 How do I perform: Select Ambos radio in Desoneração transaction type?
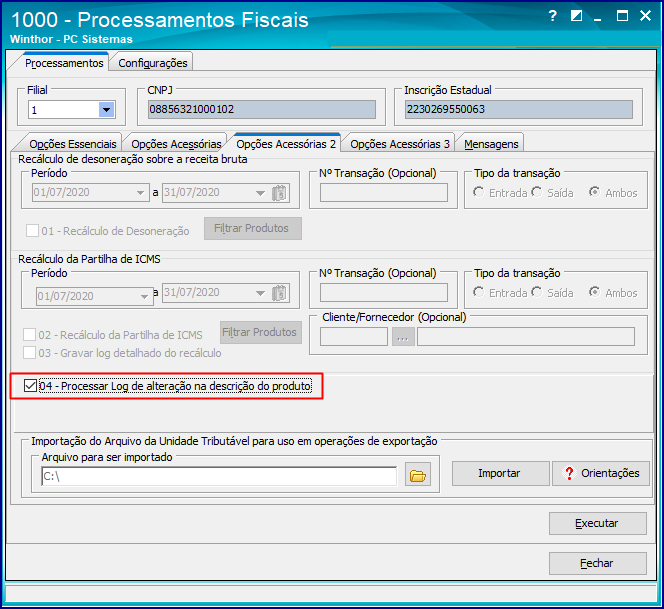pyautogui.click(x=595, y=192)
